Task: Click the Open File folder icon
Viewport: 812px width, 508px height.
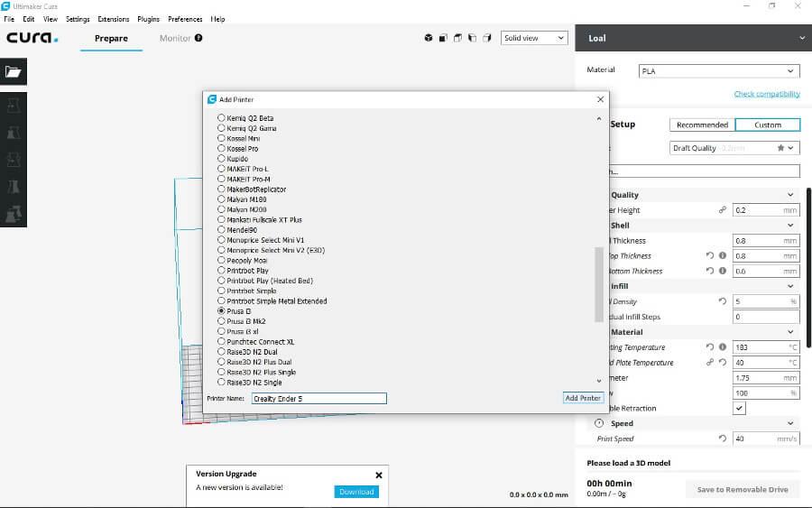Action: [14, 72]
